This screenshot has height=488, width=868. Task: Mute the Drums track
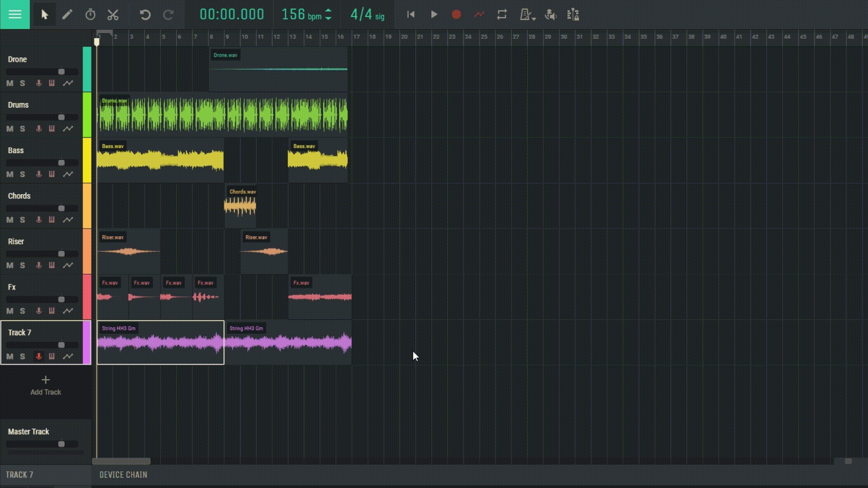[9, 129]
